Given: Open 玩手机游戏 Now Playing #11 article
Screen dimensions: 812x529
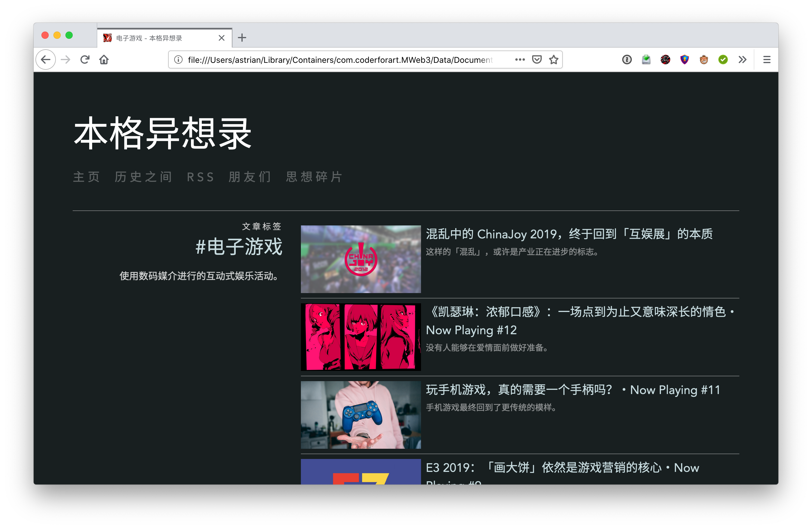Looking at the screenshot, I should point(573,390).
